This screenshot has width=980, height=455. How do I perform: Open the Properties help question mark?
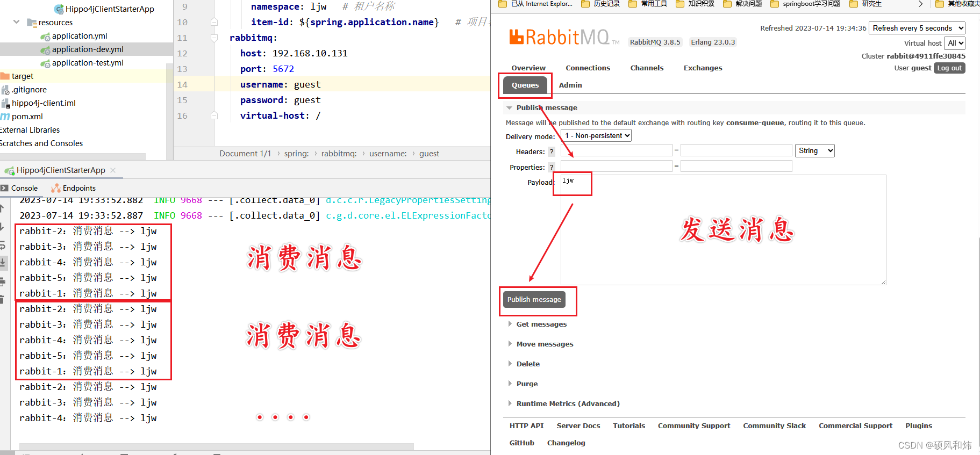(x=551, y=167)
